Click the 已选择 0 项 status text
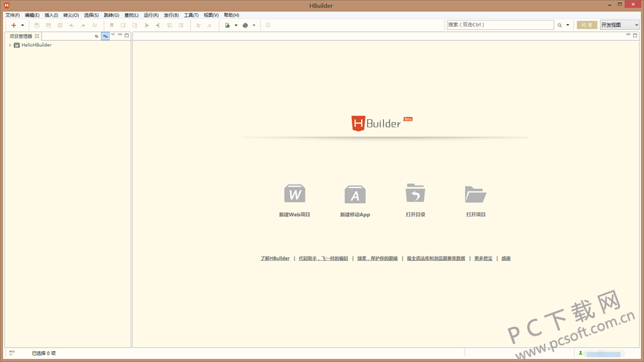This screenshot has height=362, width=644. pos(44,353)
